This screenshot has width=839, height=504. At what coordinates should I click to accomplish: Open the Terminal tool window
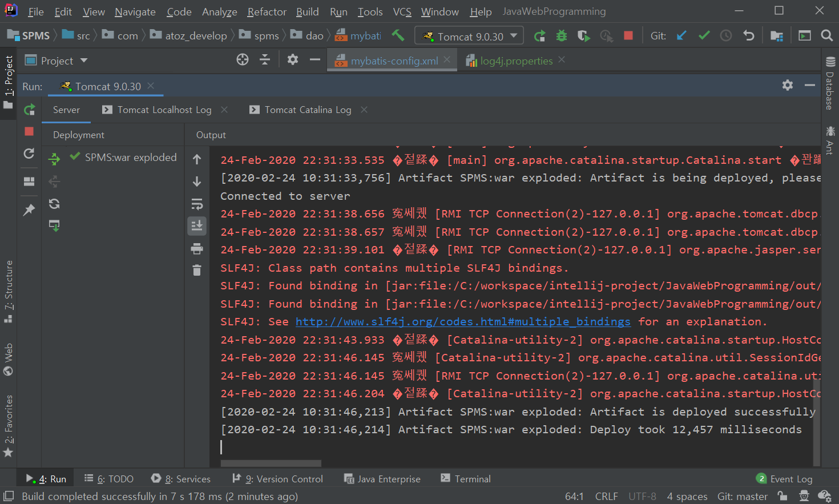[465, 479]
